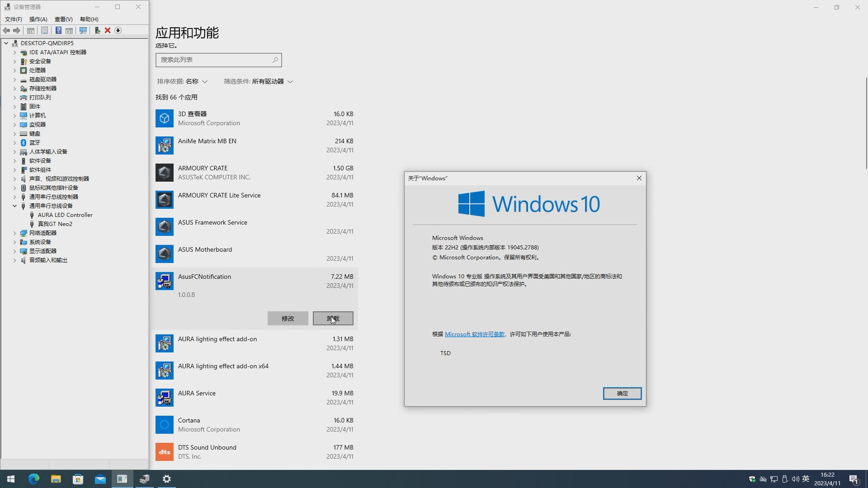Click the Cortana blue circle icon
The height and width of the screenshot is (488, 868).
click(x=165, y=425)
